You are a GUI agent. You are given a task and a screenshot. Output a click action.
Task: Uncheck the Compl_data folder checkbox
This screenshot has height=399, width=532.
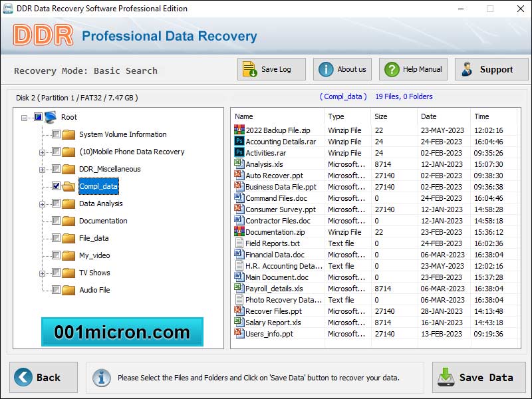click(x=55, y=186)
